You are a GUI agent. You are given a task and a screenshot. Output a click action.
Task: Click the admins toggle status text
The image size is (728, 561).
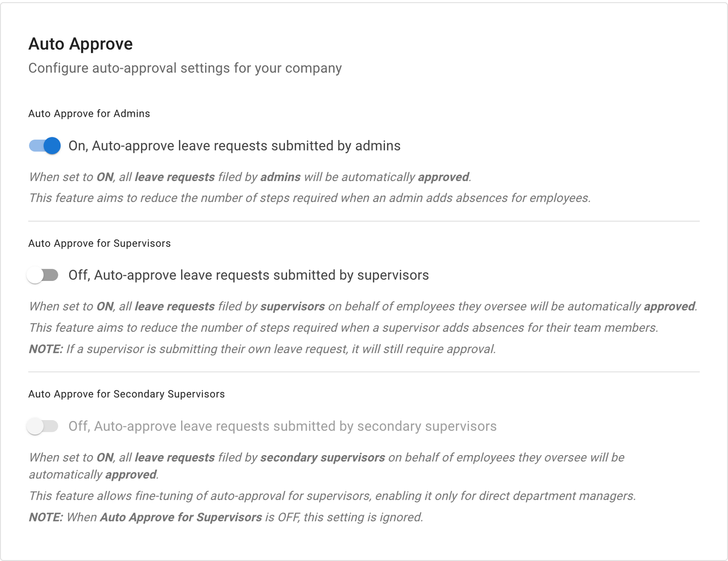tap(234, 146)
